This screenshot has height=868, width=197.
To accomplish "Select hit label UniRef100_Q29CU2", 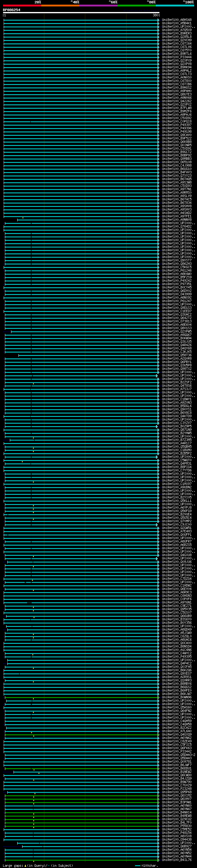I will [x=177, y=819].
